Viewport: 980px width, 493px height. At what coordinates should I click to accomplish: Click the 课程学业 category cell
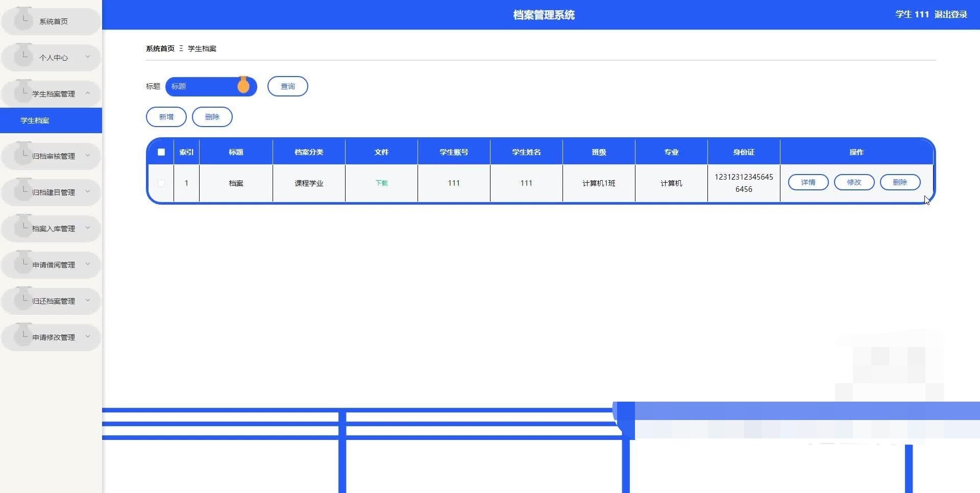309,183
